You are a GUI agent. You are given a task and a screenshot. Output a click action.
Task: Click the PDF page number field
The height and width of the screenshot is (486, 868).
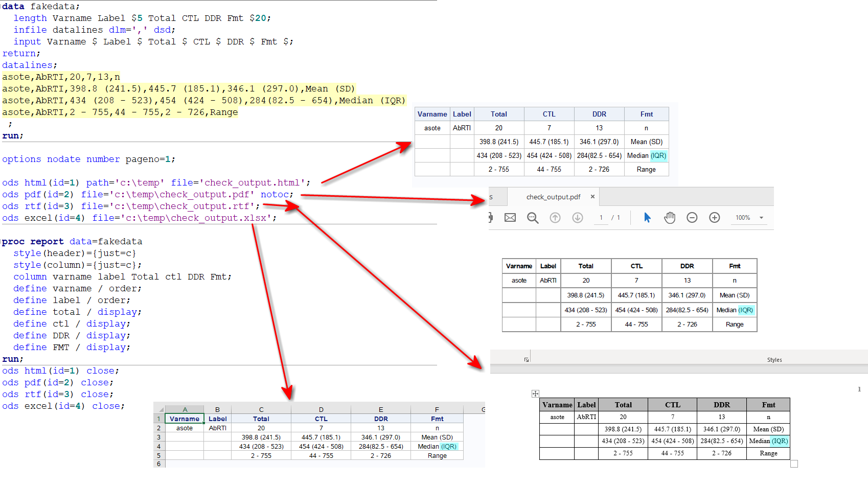point(601,218)
